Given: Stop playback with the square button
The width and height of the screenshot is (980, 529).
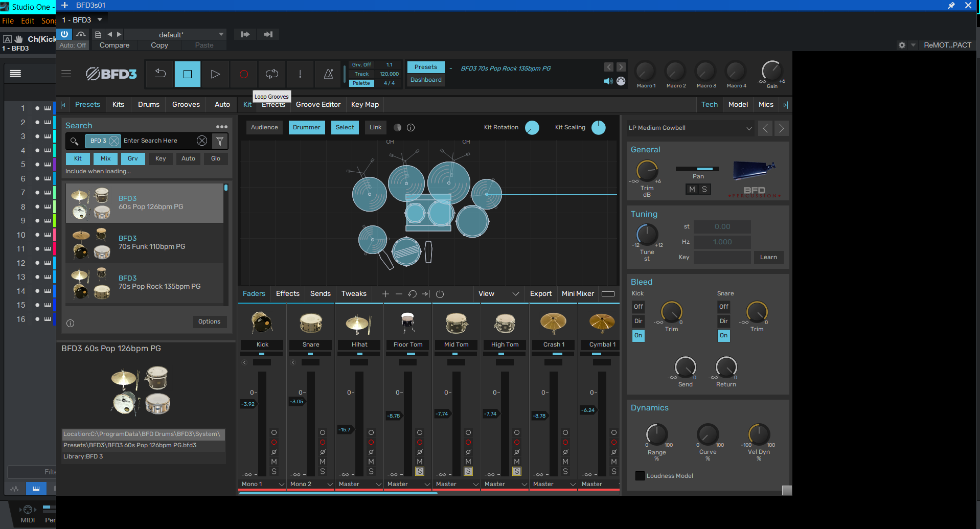Looking at the screenshot, I should (x=188, y=74).
